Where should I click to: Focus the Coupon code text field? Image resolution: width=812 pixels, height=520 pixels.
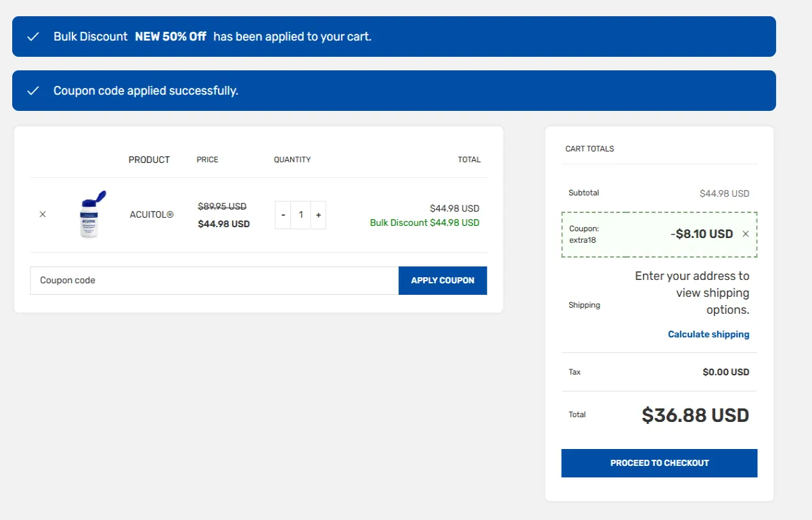click(214, 281)
